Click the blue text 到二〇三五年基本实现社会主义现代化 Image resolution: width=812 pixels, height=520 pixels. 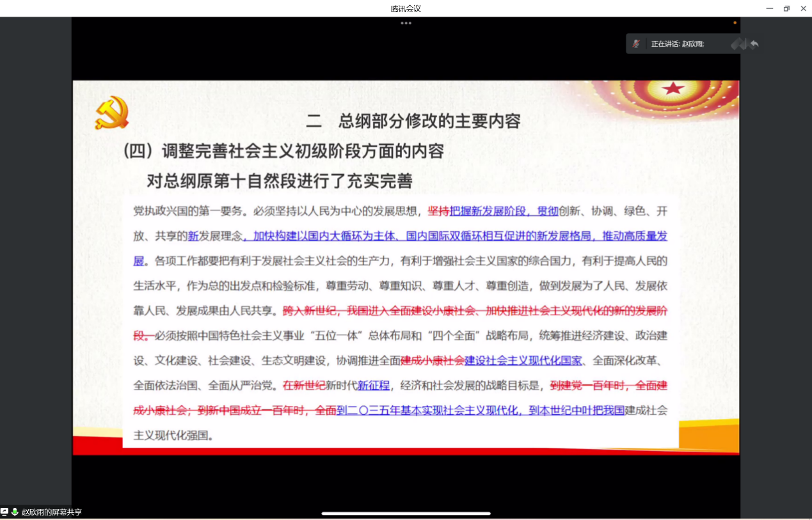(428, 411)
